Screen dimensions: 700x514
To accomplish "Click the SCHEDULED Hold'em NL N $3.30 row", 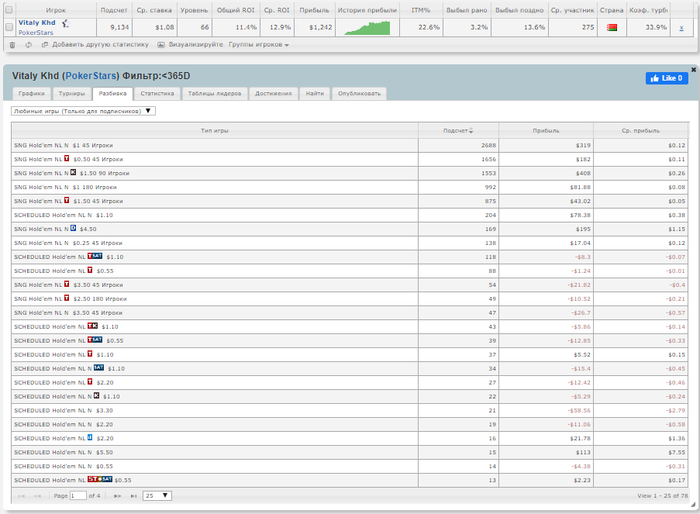I will tap(350, 410).
